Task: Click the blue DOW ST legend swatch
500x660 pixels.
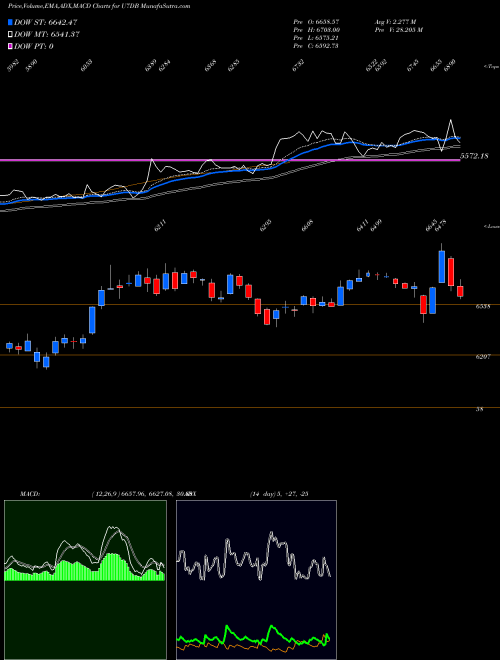Action: click(11, 22)
